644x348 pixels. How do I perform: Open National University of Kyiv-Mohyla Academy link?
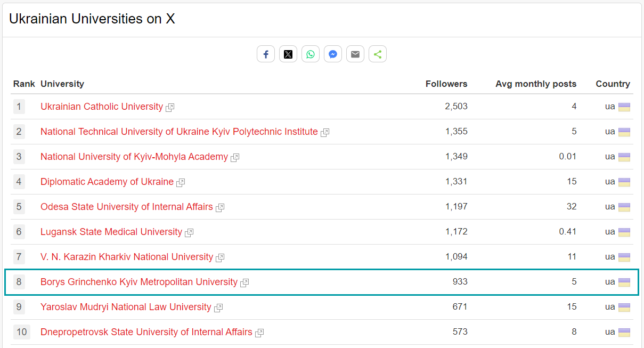134,157
